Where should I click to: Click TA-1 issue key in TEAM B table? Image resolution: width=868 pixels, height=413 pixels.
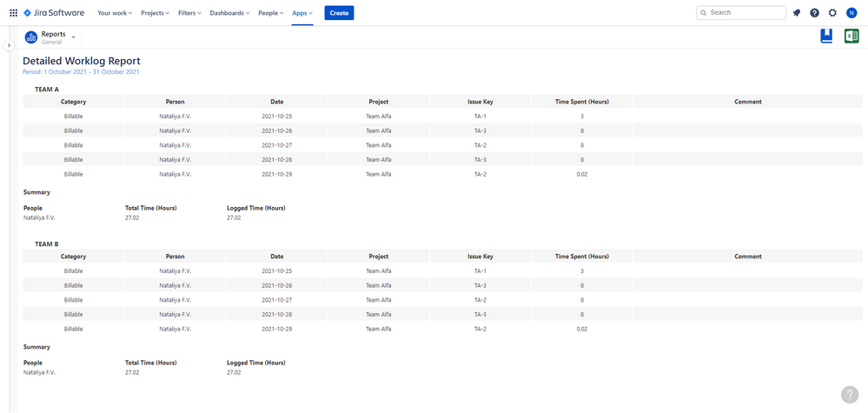tap(480, 270)
